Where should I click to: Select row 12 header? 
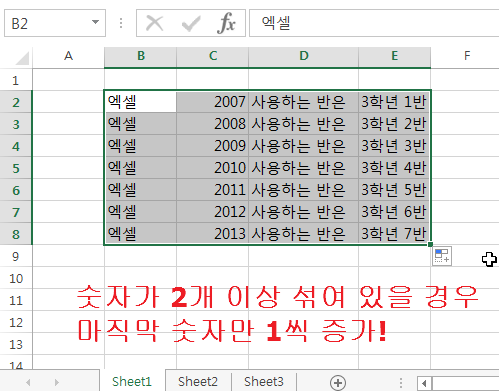tap(16, 322)
